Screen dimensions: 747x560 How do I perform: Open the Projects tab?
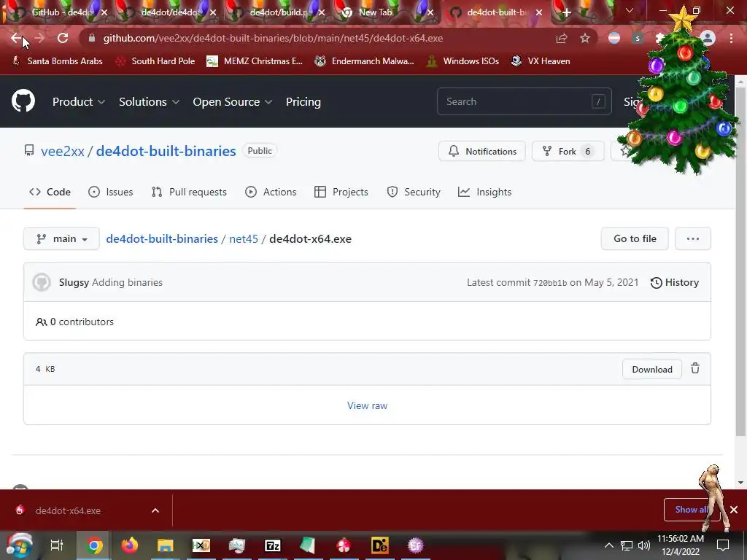[x=341, y=192]
